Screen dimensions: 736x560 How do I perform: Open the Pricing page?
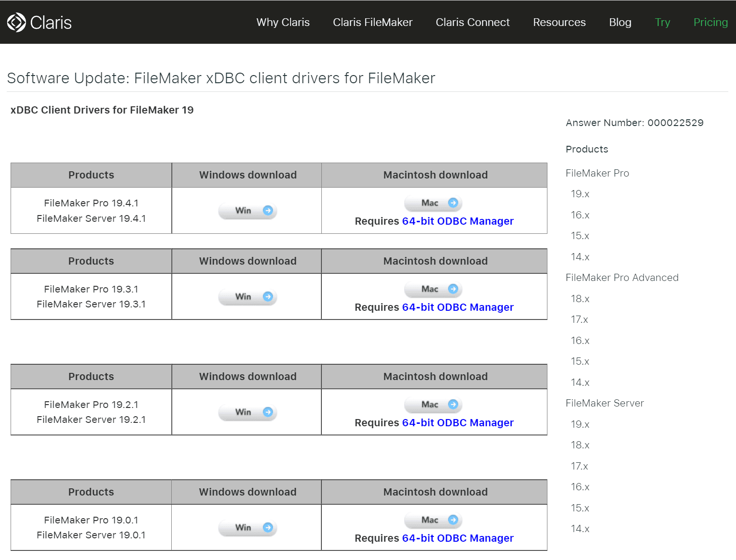[711, 22]
